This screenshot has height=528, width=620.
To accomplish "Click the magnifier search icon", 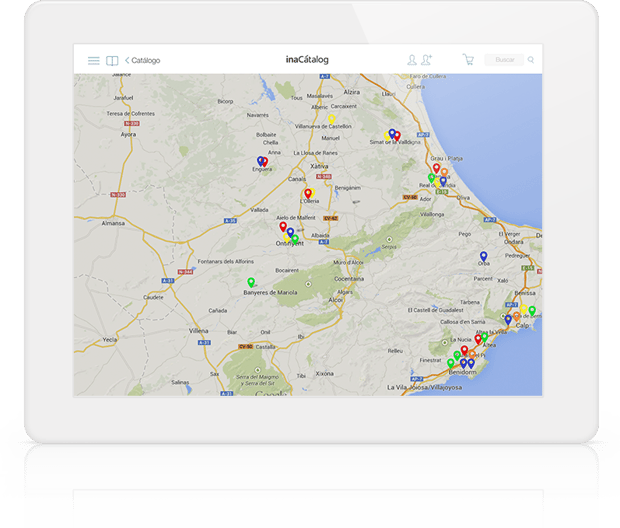I will click(x=531, y=60).
